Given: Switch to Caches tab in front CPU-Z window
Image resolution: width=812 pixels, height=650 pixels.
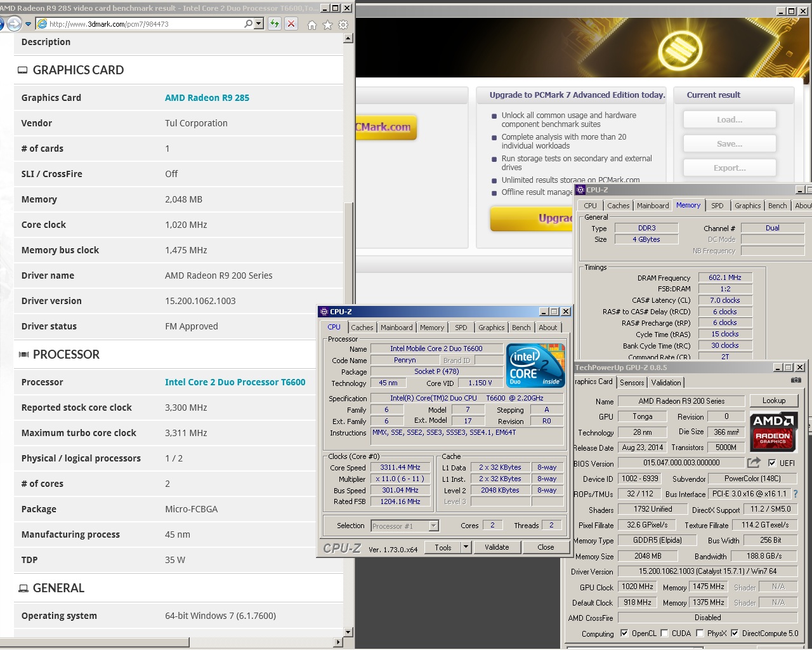Looking at the screenshot, I should (362, 328).
